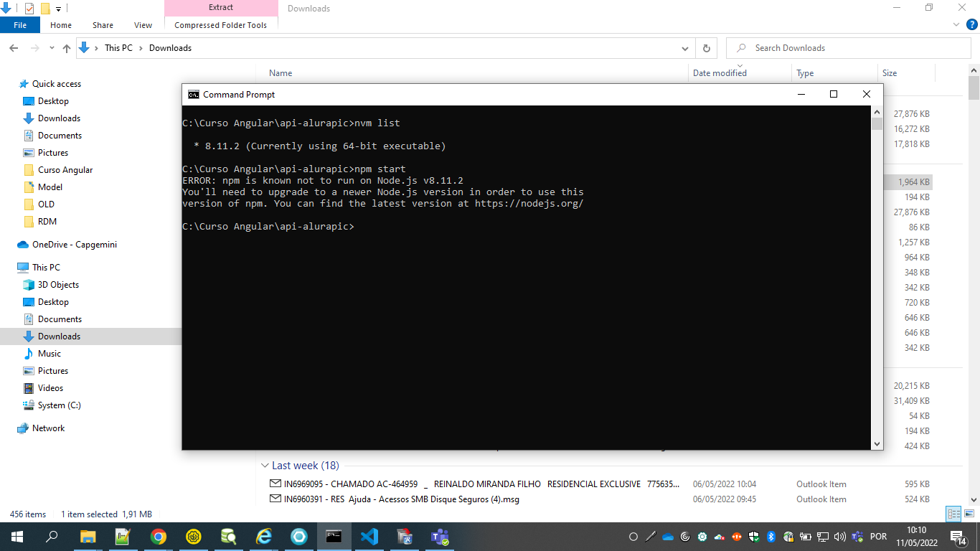
Task: Select OneDrive - Capgemini in sidebar
Action: (x=74, y=245)
